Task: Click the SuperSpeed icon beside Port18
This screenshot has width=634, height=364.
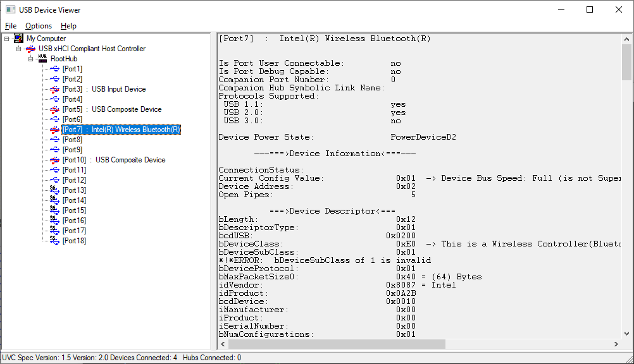Action: (x=55, y=241)
